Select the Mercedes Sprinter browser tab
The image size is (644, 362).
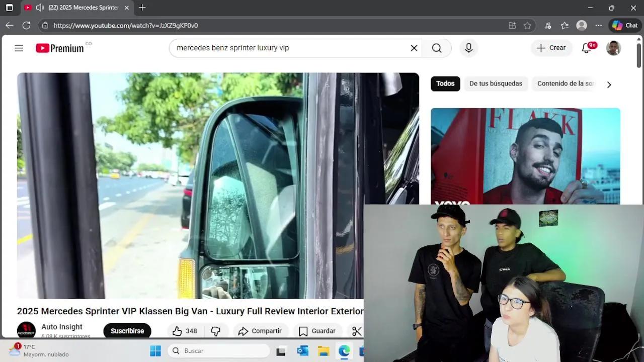tap(77, 8)
